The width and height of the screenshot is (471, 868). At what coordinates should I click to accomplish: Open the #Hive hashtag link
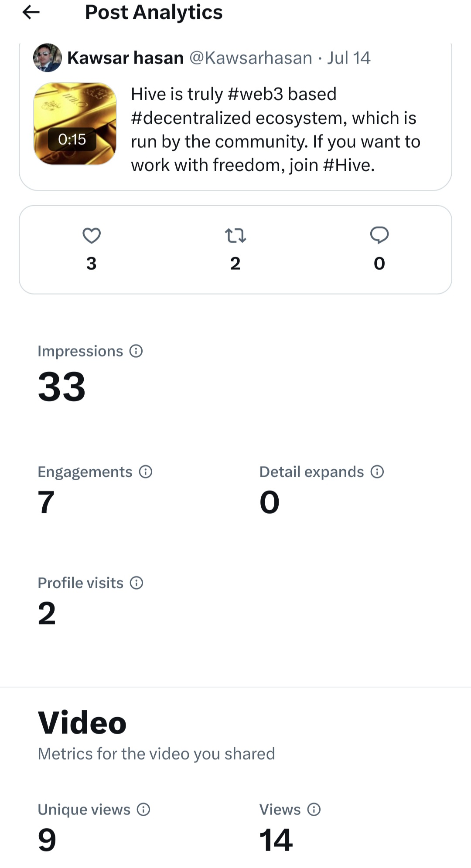coord(349,165)
